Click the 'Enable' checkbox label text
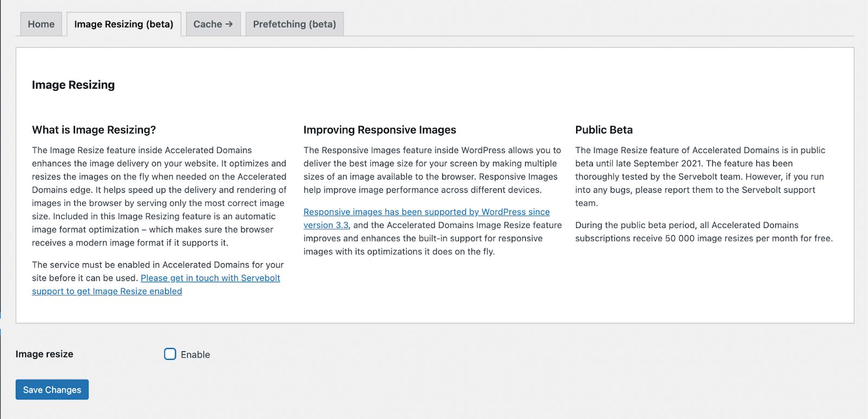 click(195, 354)
